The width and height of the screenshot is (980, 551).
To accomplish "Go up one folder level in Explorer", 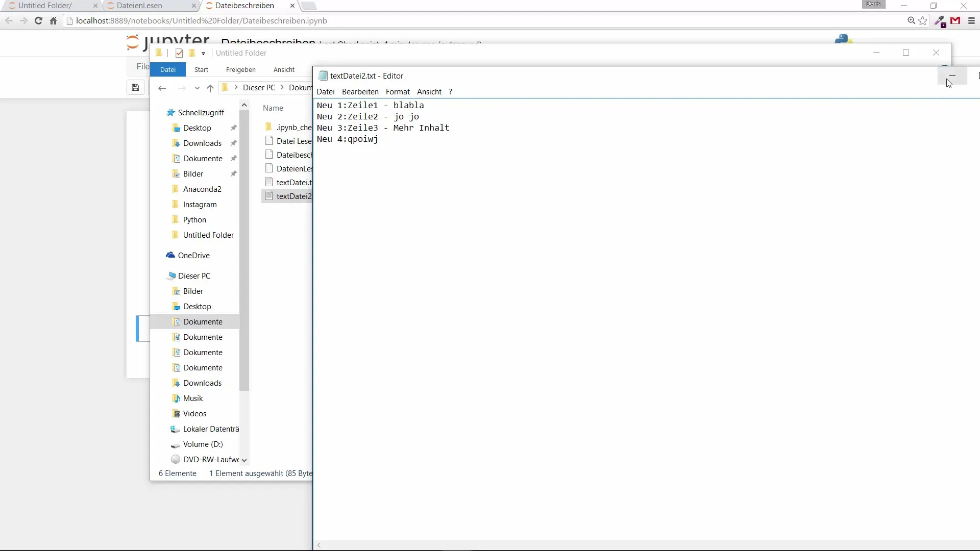I will point(210,88).
